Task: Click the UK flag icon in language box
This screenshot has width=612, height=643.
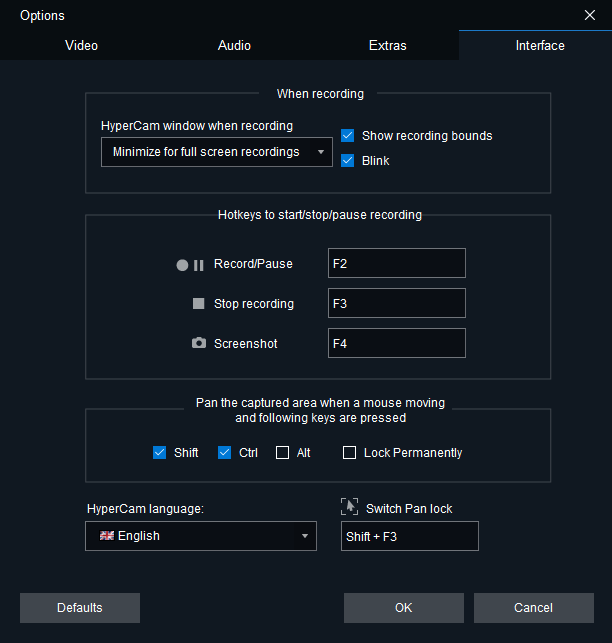Action: 107,536
